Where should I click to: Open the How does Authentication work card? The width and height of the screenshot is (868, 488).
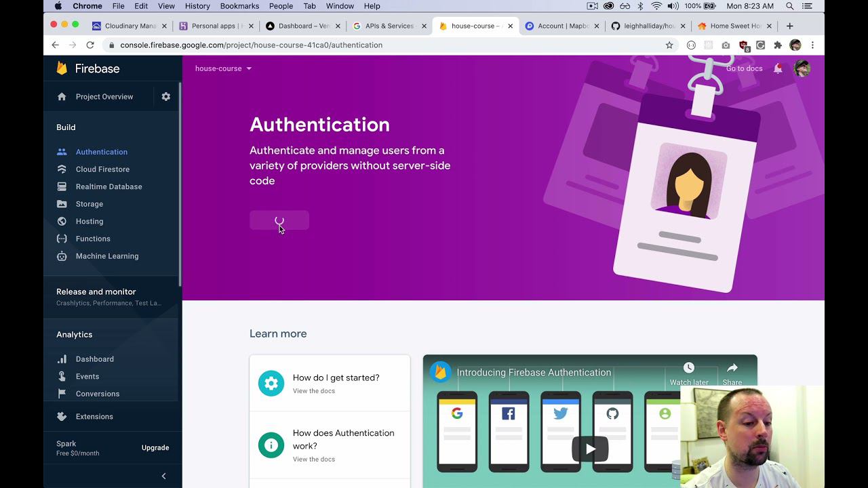(x=330, y=445)
